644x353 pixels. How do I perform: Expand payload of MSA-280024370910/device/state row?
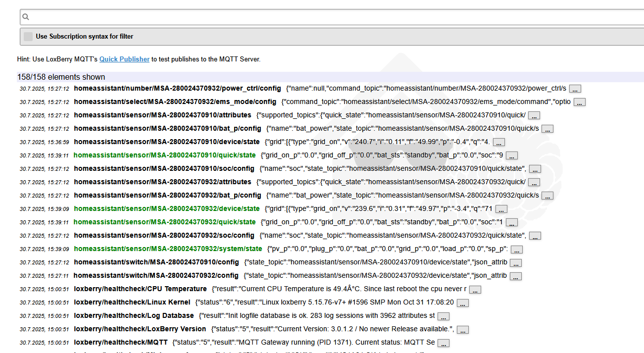(x=498, y=142)
